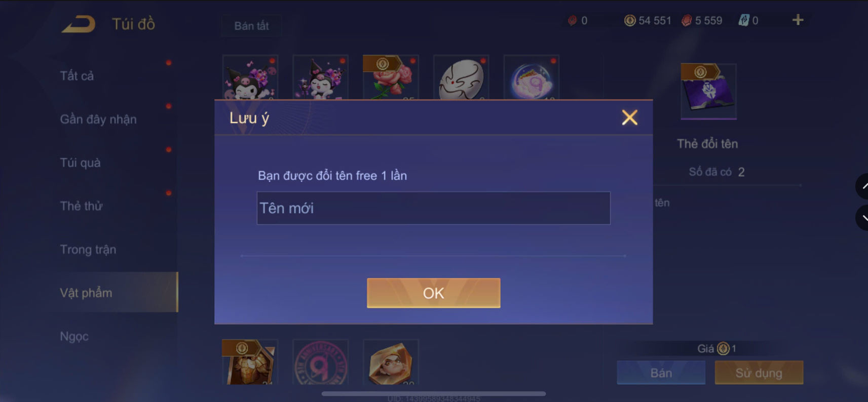Expand the up chevron on the right edge

(862, 186)
